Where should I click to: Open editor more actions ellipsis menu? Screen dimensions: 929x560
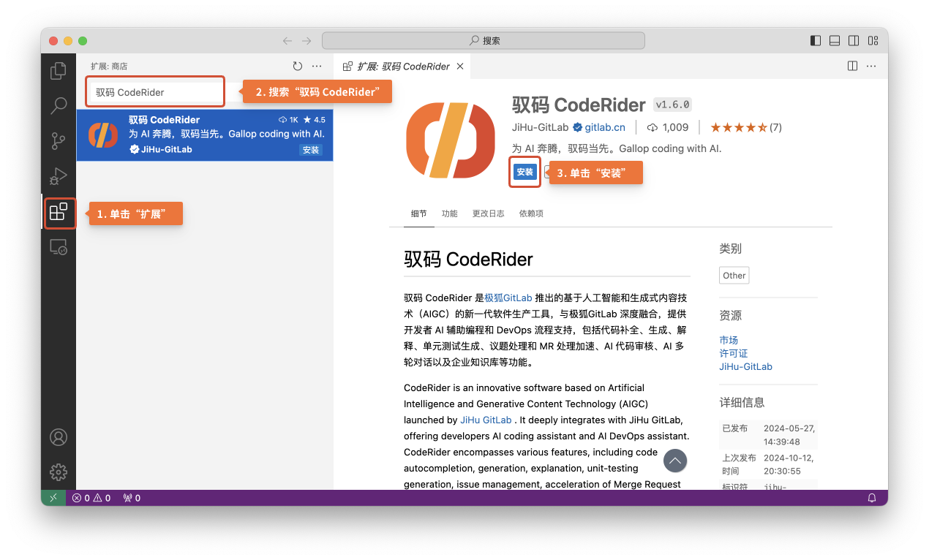(871, 66)
